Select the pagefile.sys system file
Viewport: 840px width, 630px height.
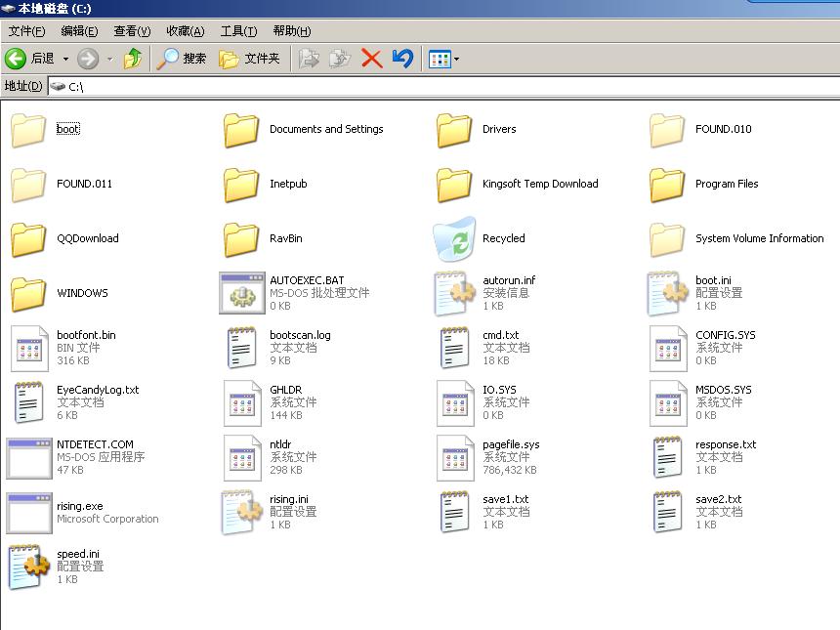[x=454, y=457]
